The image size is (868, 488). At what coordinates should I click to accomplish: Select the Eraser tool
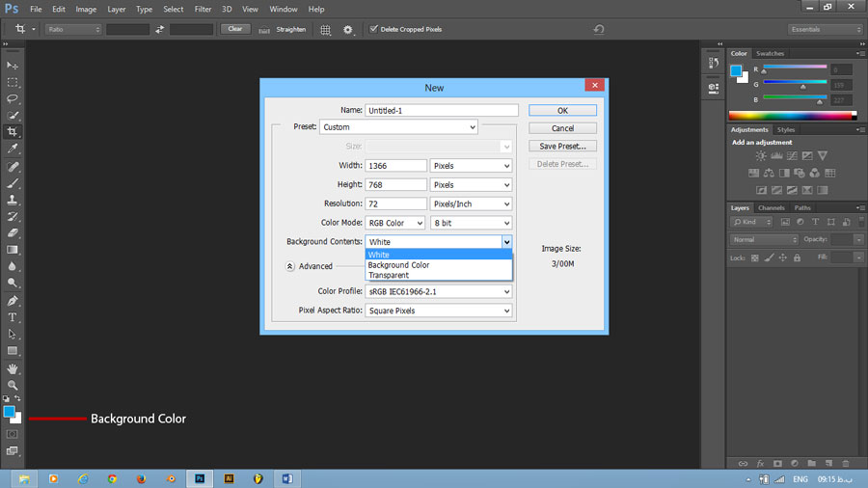(13, 233)
